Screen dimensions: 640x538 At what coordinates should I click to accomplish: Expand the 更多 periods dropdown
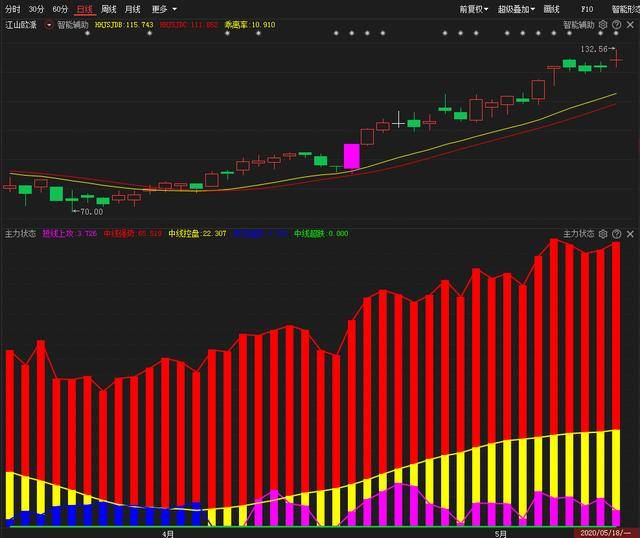(x=163, y=8)
